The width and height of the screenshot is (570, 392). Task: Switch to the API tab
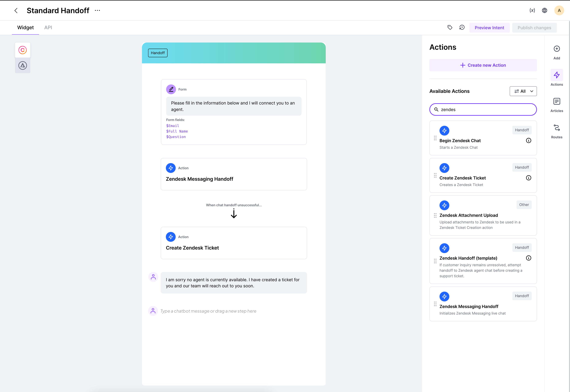click(x=48, y=28)
